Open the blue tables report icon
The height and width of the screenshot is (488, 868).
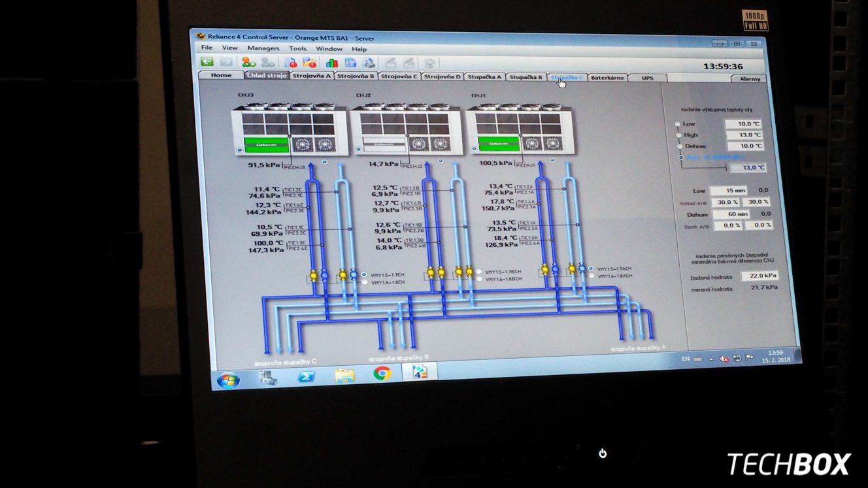pos(350,63)
